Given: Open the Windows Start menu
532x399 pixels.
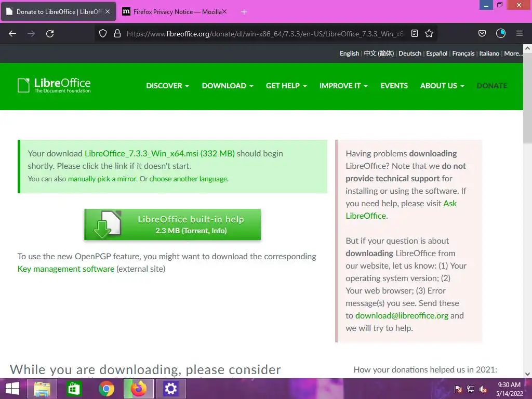Looking at the screenshot, I should pyautogui.click(x=12, y=389).
